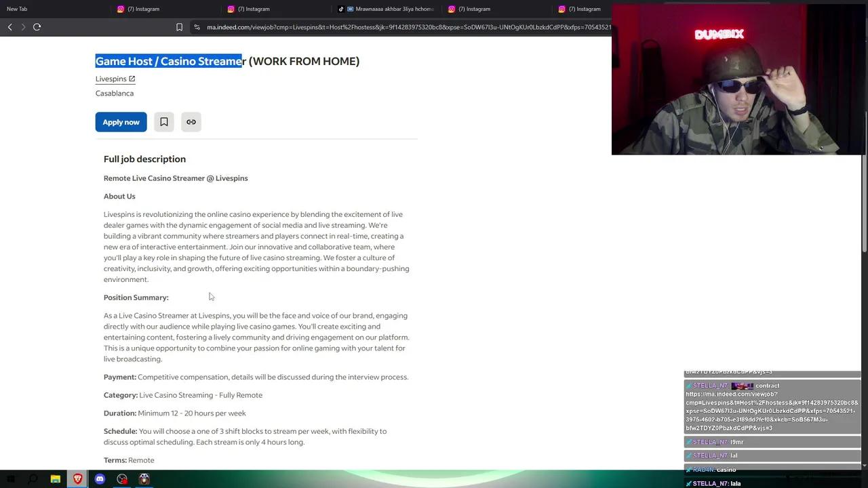Click the Casablanca location text
Image resolution: width=868 pixels, height=488 pixels.
click(115, 94)
